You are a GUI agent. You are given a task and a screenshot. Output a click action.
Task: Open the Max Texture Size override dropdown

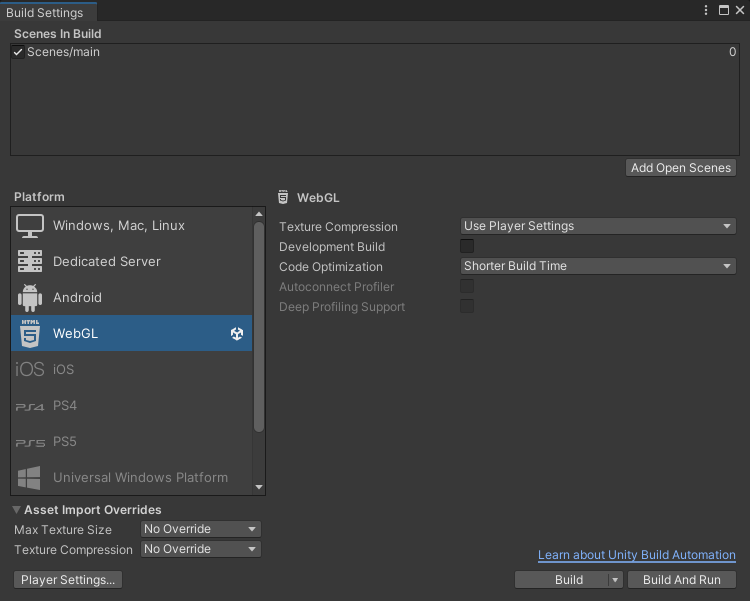201,529
